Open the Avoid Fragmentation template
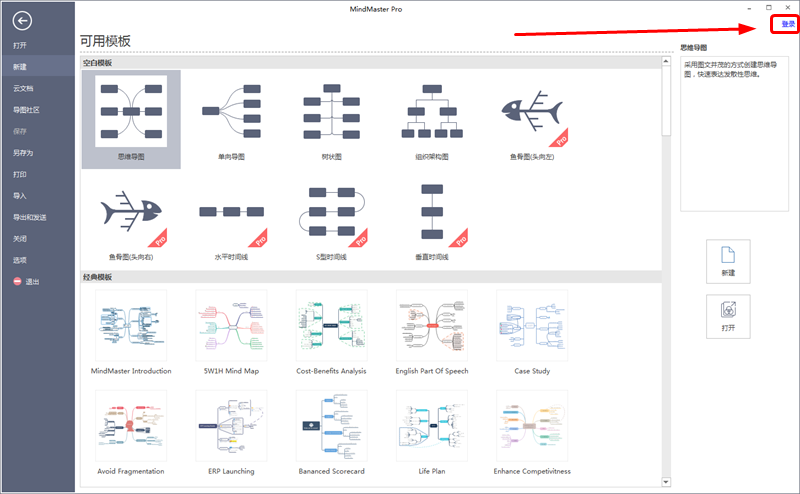 click(x=131, y=433)
